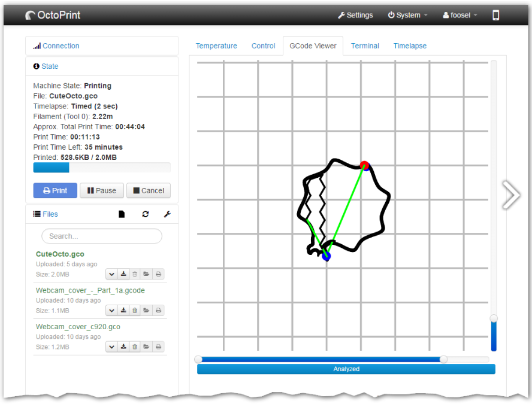Switch to the Temperature tab
The height and width of the screenshot is (404, 532).
216,46
